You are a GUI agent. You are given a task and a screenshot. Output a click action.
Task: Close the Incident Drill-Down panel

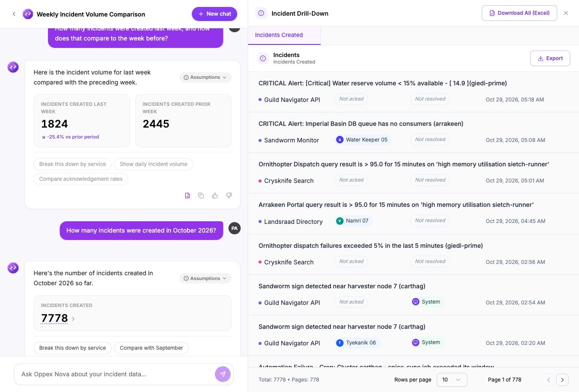(x=566, y=13)
